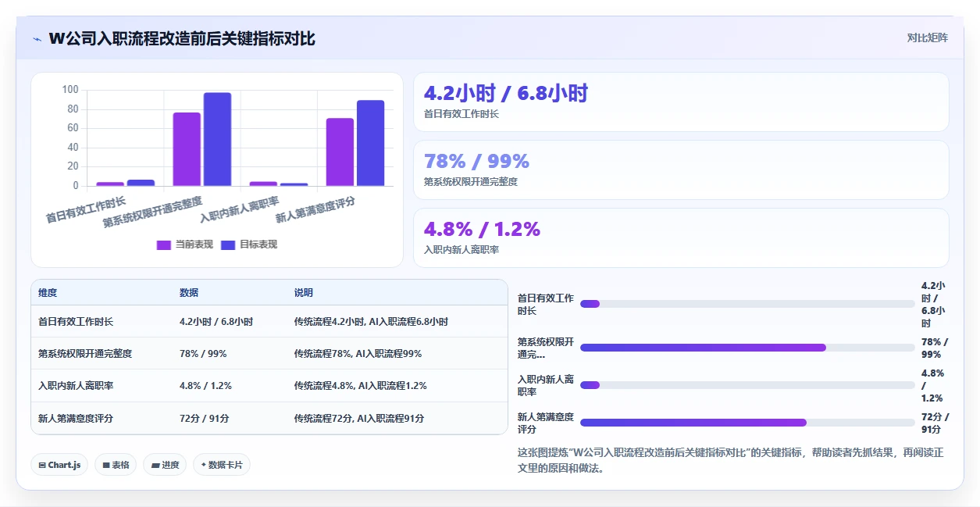Screen dimensions: 980x507
Task: Click the 对比矩阵 label in header
Action: [928, 37]
